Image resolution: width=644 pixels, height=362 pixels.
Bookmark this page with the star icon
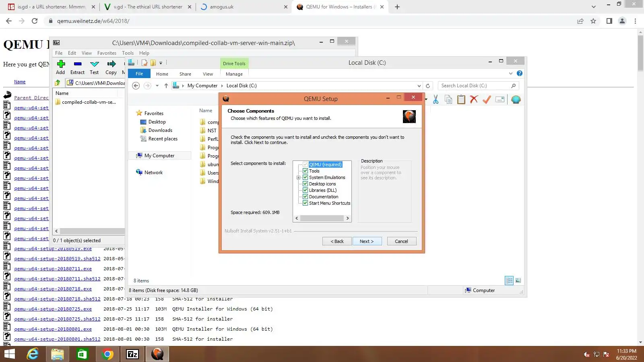[593, 21]
